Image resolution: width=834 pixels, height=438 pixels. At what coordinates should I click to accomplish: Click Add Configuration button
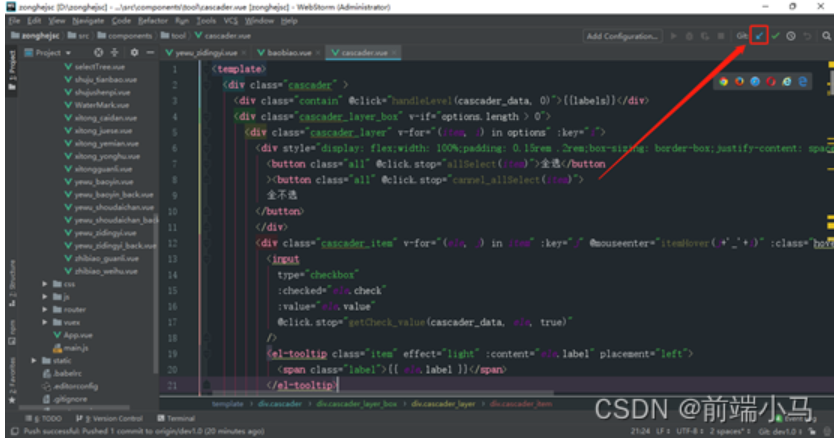(622, 36)
